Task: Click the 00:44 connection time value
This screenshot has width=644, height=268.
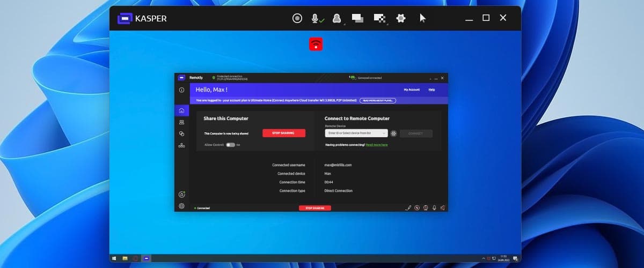Action: click(x=329, y=182)
